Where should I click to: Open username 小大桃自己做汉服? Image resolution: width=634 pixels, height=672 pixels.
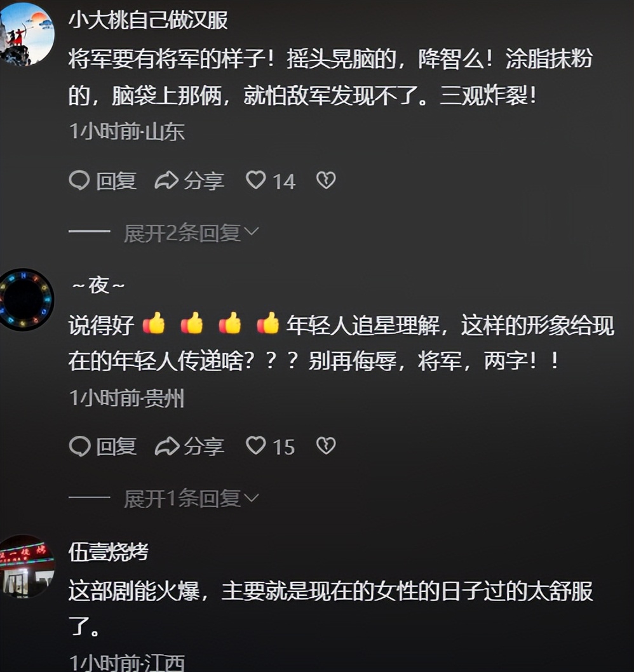148,20
